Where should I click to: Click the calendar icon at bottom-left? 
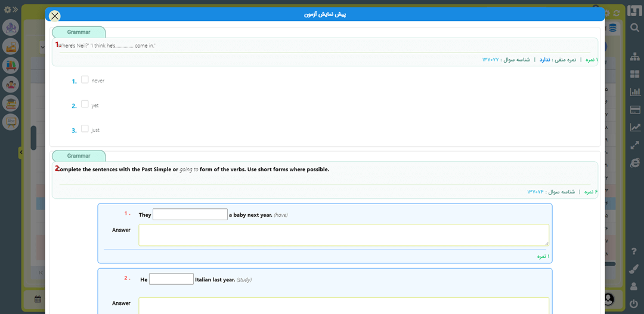tap(38, 299)
